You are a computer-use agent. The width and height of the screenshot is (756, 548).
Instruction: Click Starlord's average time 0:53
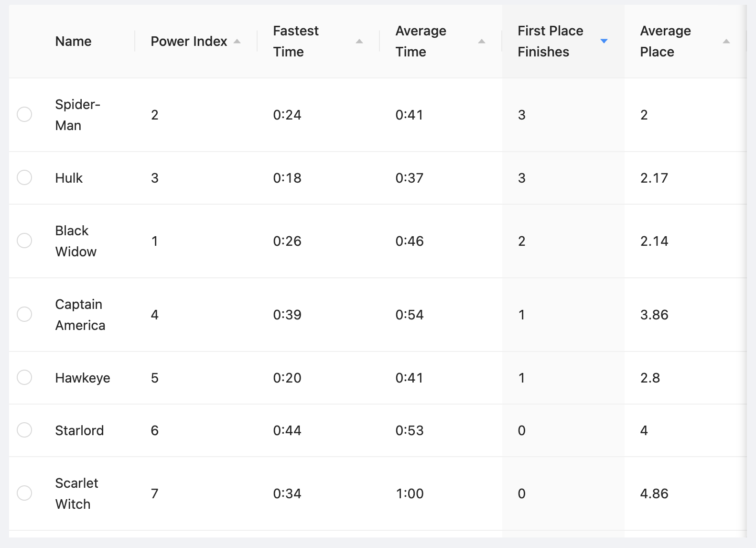tap(410, 430)
